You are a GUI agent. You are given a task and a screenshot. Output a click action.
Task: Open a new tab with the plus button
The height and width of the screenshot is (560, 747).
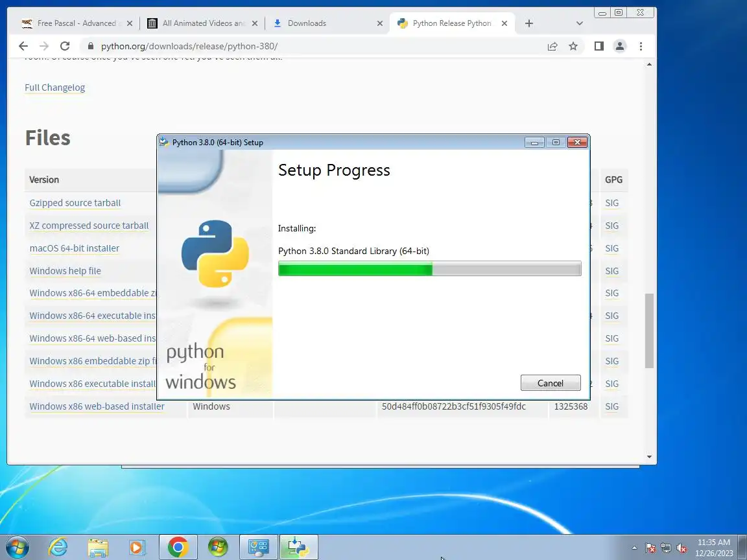pos(529,23)
